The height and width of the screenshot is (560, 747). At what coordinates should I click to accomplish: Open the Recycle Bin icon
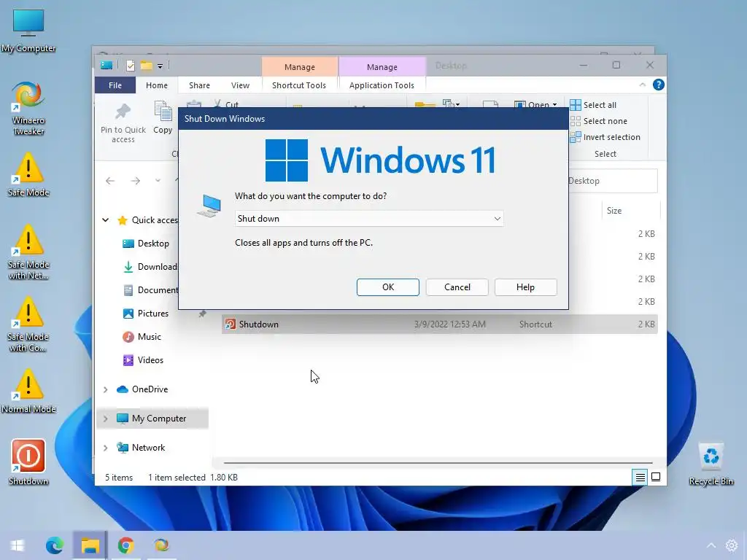pos(711,464)
